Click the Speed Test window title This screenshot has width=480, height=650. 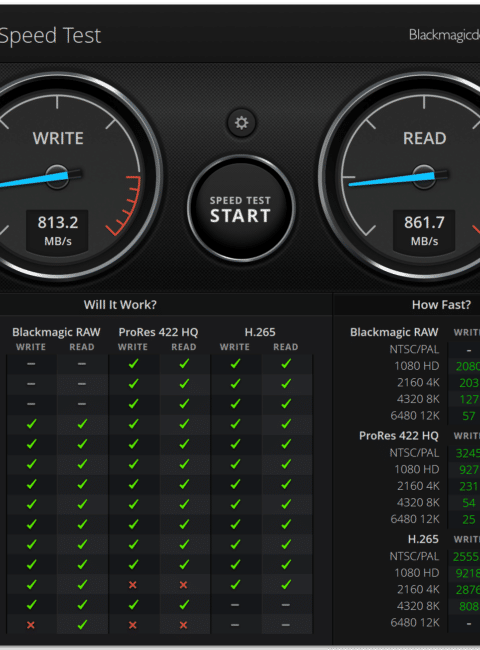pyautogui.click(x=50, y=36)
